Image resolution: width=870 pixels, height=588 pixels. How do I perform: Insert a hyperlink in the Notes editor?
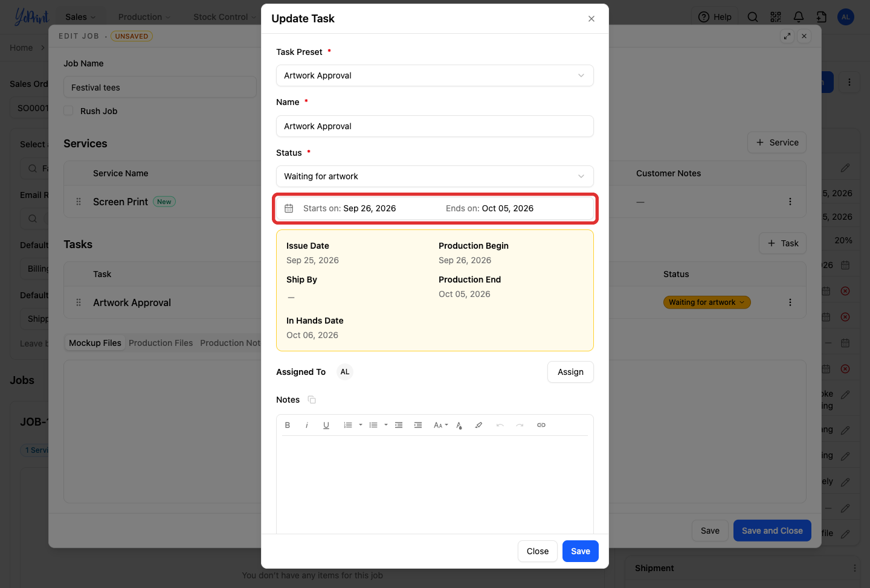pyautogui.click(x=541, y=425)
